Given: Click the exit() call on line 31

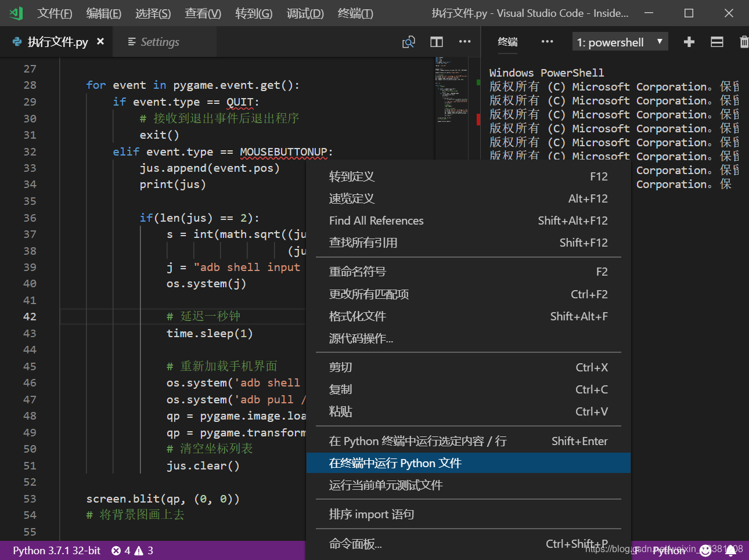Looking at the screenshot, I should coord(159,135).
